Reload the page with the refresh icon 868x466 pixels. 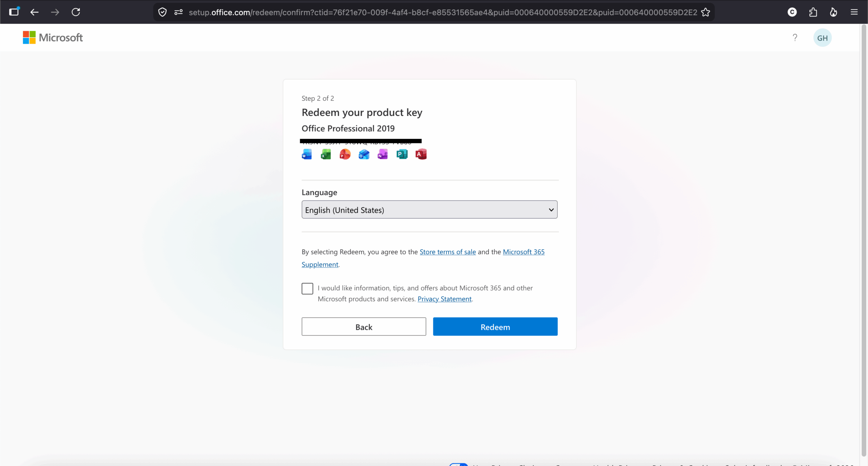[76, 12]
